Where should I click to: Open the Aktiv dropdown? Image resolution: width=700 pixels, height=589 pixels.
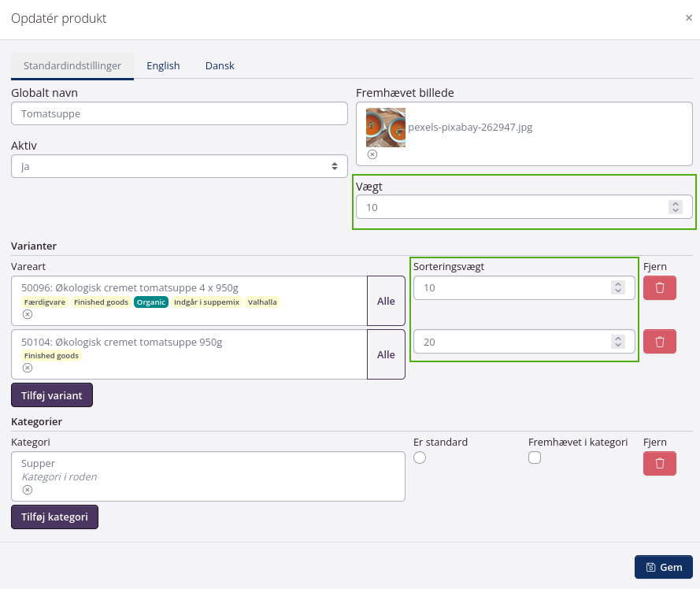(x=180, y=166)
